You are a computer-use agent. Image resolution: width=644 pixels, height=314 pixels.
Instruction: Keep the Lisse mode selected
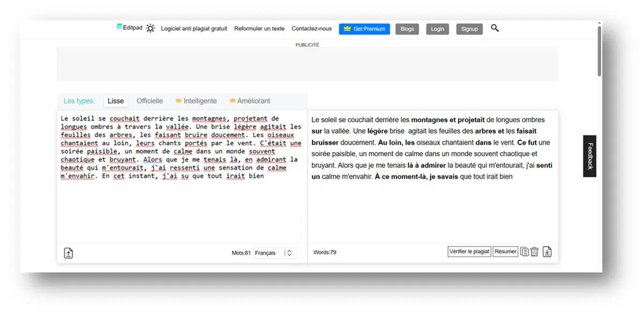click(115, 101)
